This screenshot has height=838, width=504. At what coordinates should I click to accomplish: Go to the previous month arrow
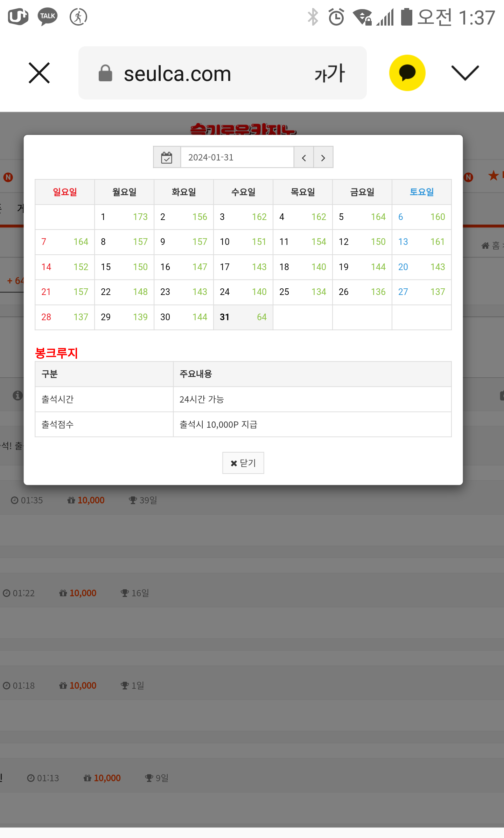[304, 157]
